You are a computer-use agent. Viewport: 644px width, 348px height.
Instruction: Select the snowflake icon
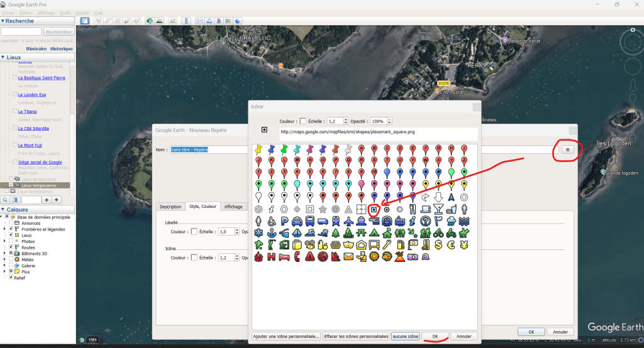click(x=258, y=234)
